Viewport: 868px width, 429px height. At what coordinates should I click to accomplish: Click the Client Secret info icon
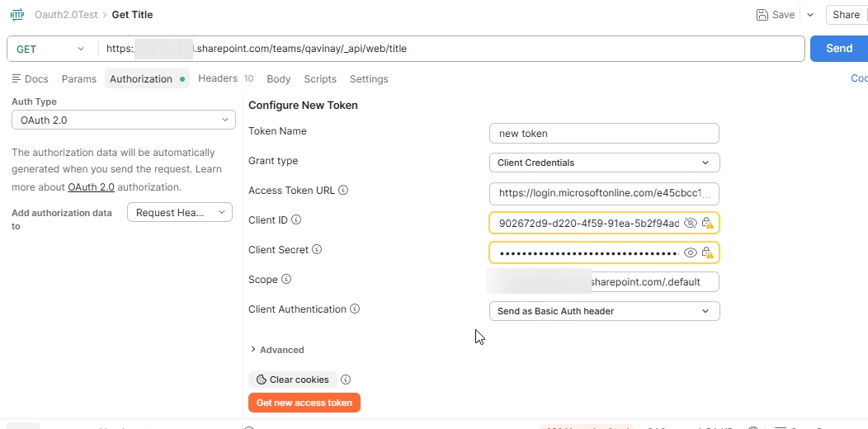pos(317,250)
